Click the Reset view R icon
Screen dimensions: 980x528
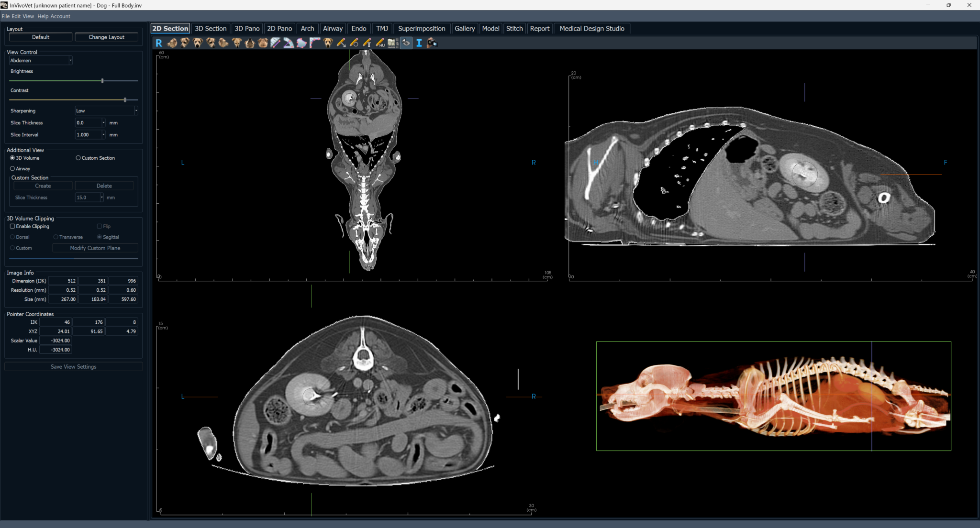[x=159, y=43]
